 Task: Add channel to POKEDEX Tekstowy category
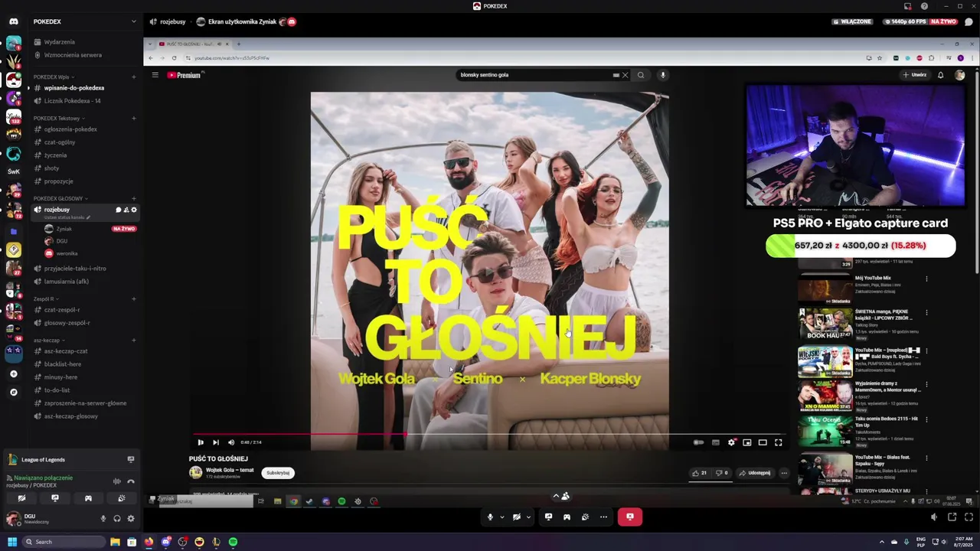tap(134, 118)
